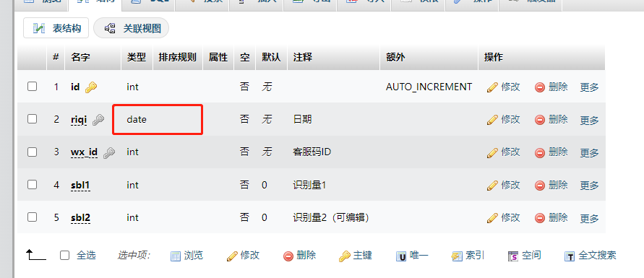Open 更多 menu for the wx_id row
This screenshot has width=644, height=278.
[589, 152]
